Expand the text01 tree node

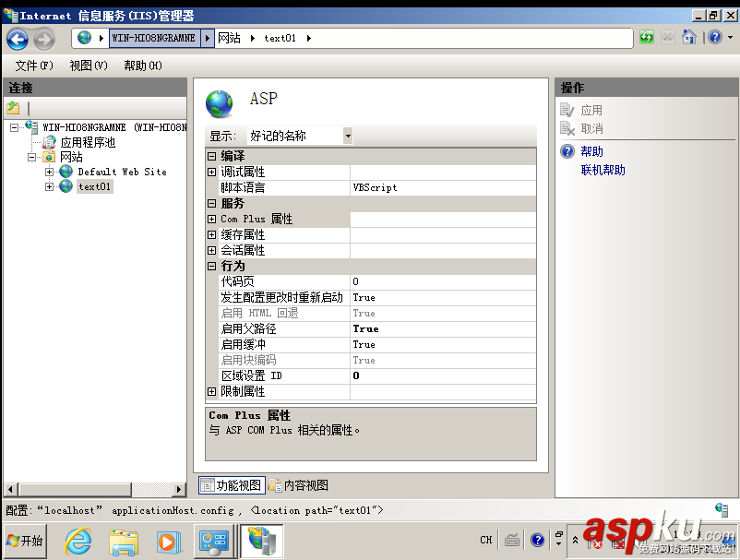49,187
